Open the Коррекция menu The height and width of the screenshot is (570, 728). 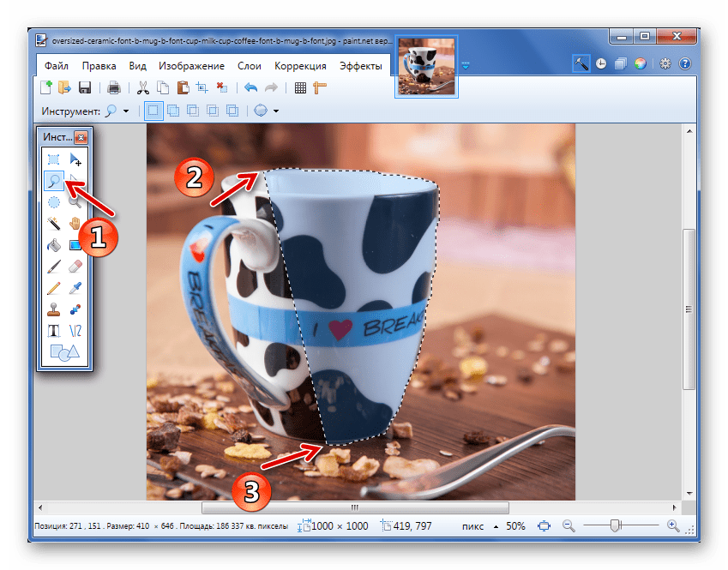tap(300, 66)
